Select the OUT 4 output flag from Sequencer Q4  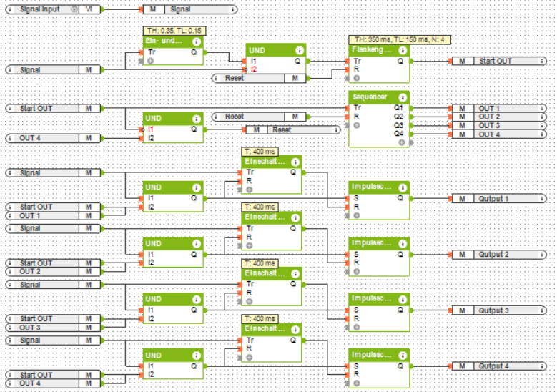click(x=499, y=134)
